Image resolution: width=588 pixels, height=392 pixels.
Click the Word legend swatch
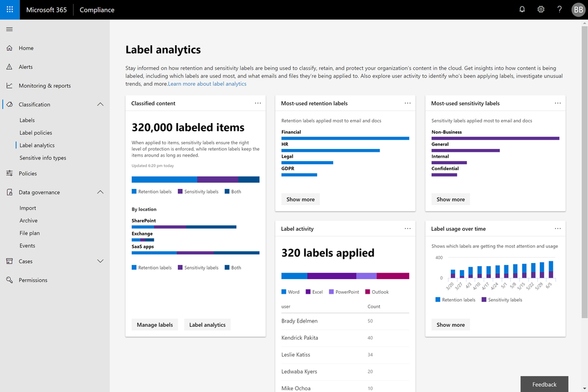click(x=284, y=292)
